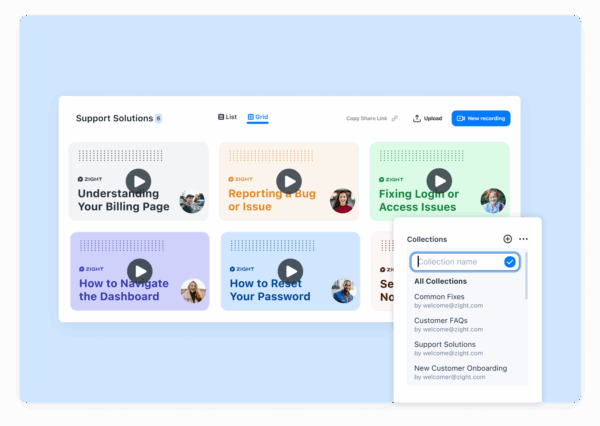Click the Upload button
The image size is (600, 426).
pyautogui.click(x=427, y=118)
